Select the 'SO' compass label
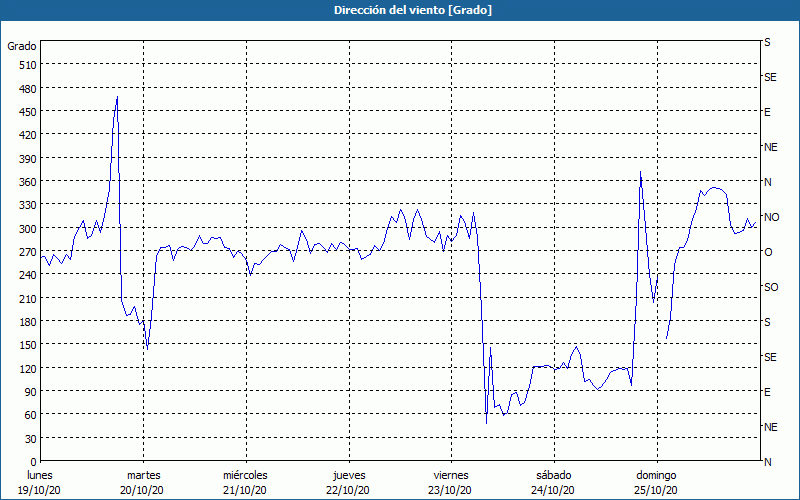The image size is (800, 500). click(771, 287)
